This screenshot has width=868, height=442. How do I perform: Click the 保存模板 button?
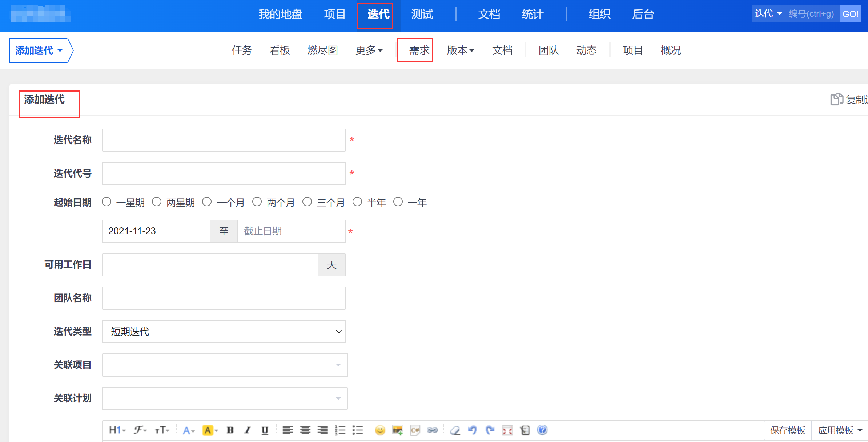click(787, 430)
